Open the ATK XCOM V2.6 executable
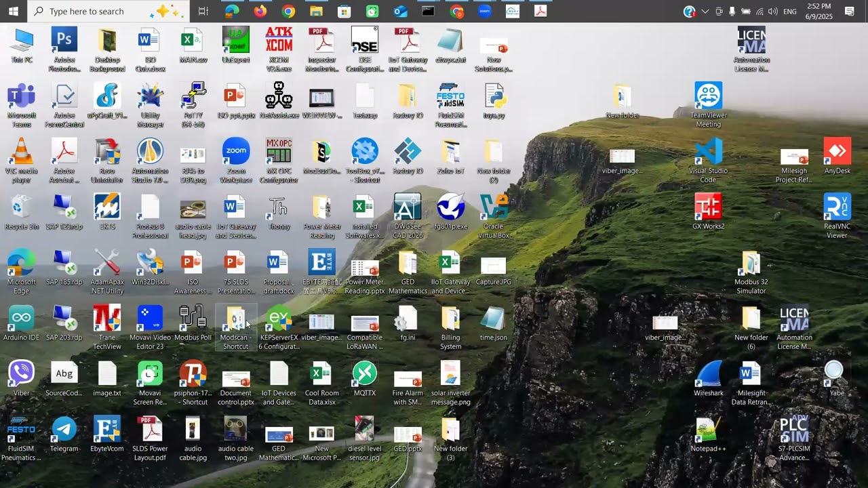Screen dimensions: 868x488 279,49
